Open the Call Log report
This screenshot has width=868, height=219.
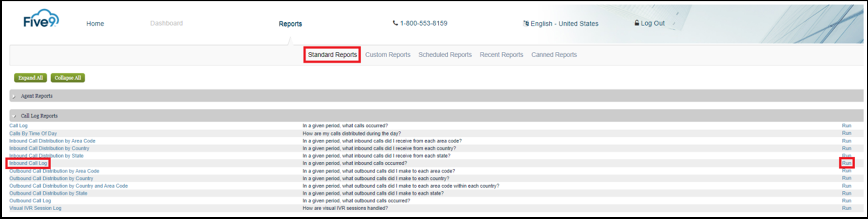pos(18,126)
